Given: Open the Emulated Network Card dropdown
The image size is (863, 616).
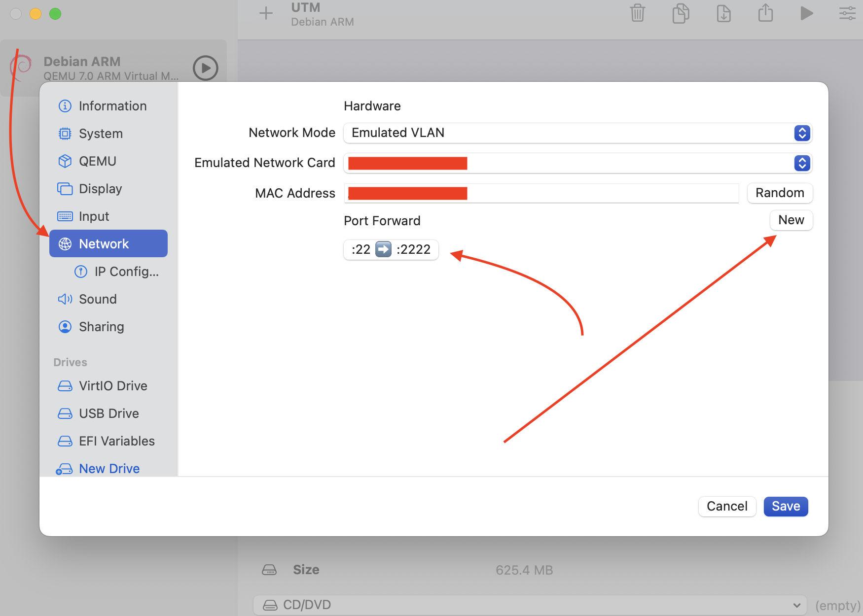Looking at the screenshot, I should [577, 163].
